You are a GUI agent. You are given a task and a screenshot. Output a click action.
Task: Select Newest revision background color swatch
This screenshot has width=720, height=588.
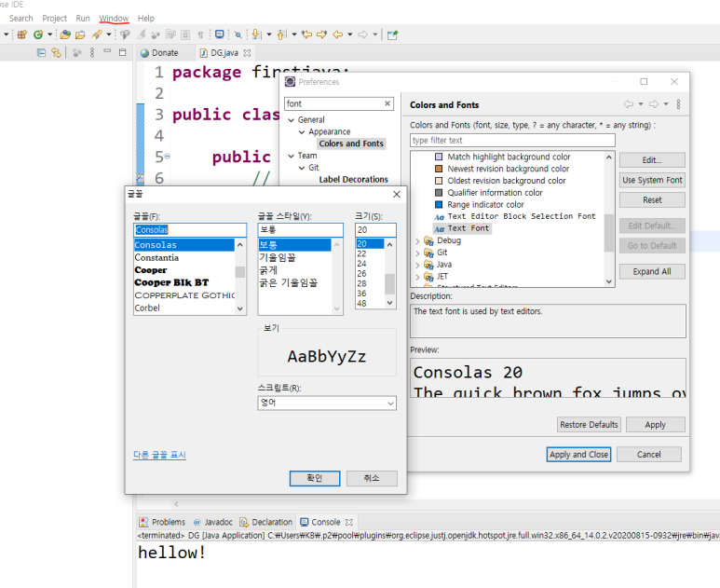coord(439,169)
